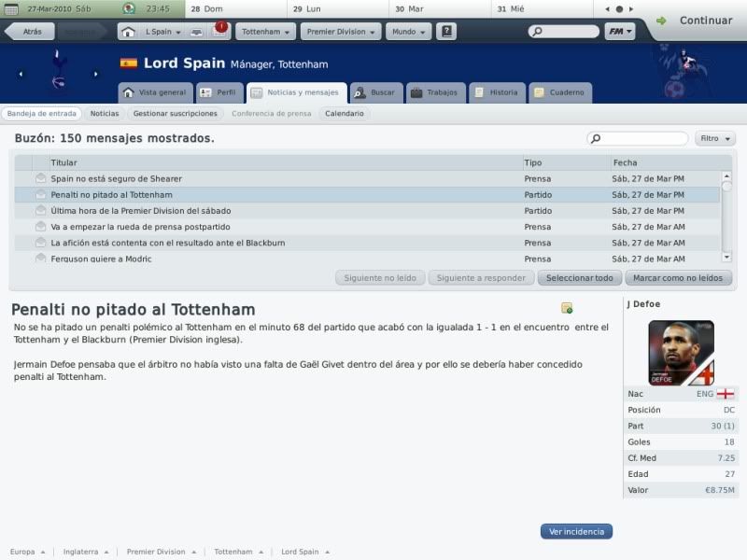Open the Noticias subtab
Image resolution: width=747 pixels, height=560 pixels.
pyautogui.click(x=105, y=113)
